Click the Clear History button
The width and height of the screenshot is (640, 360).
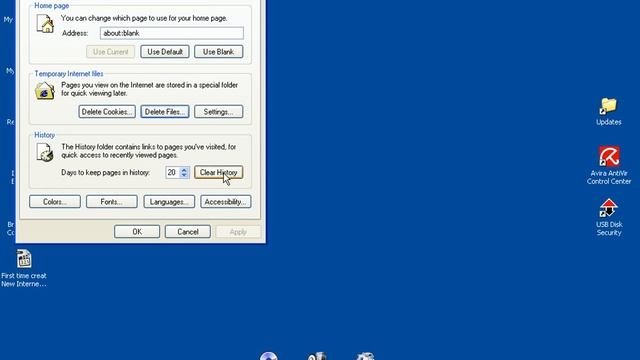click(218, 172)
